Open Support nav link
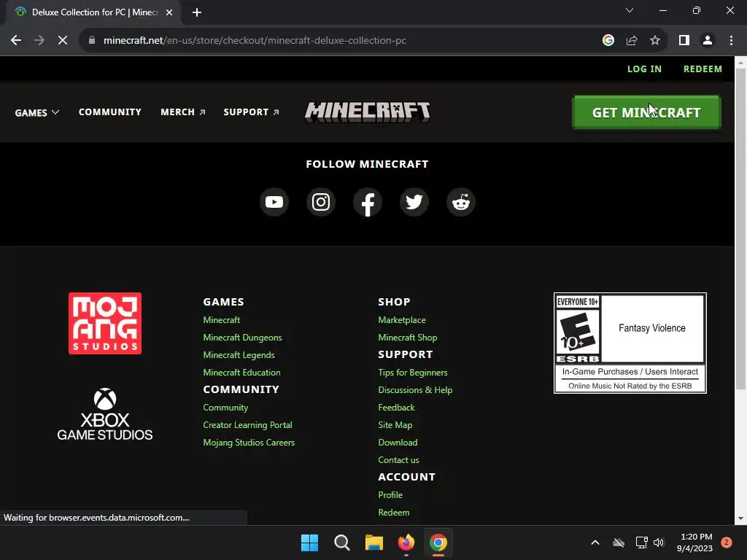 tap(251, 112)
